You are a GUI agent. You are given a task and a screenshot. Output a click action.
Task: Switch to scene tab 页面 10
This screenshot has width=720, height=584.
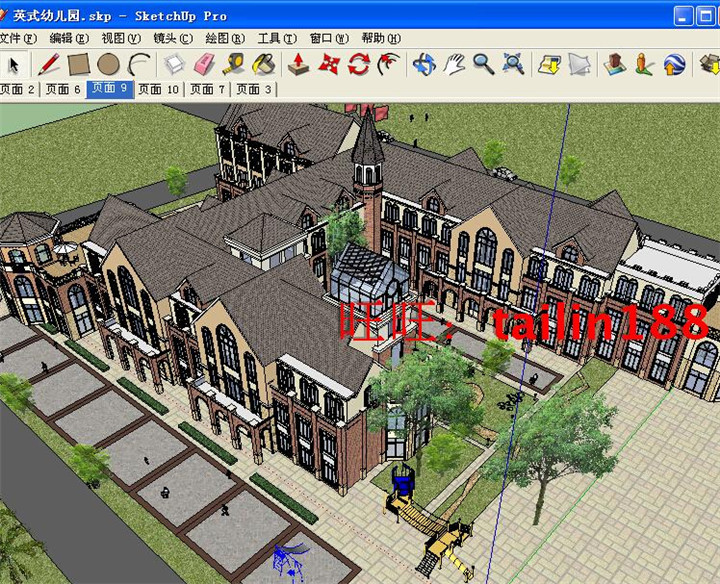click(x=159, y=89)
